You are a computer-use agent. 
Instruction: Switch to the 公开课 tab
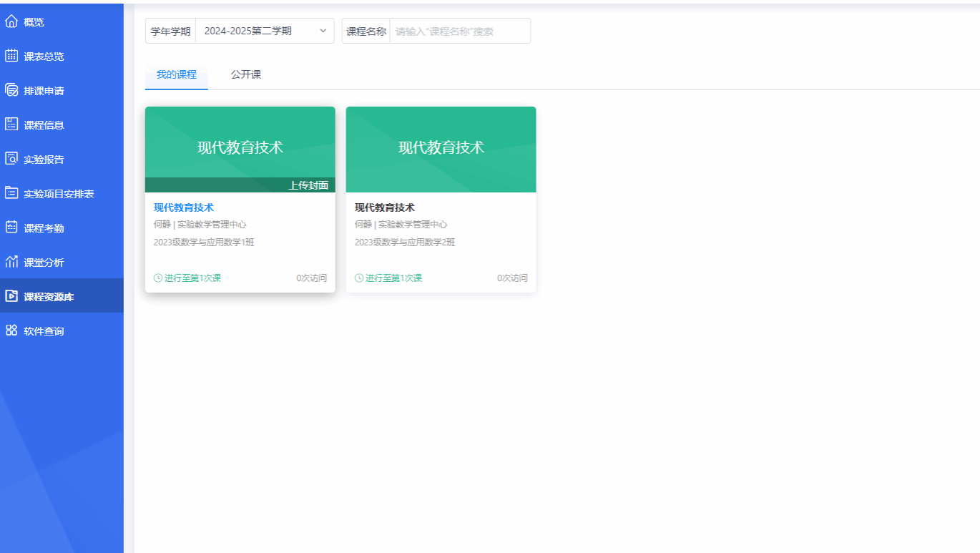point(245,74)
